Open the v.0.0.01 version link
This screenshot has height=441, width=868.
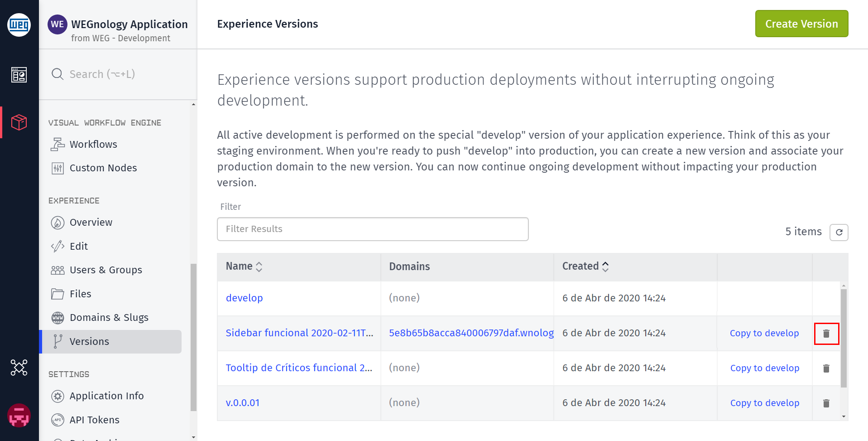coord(242,403)
